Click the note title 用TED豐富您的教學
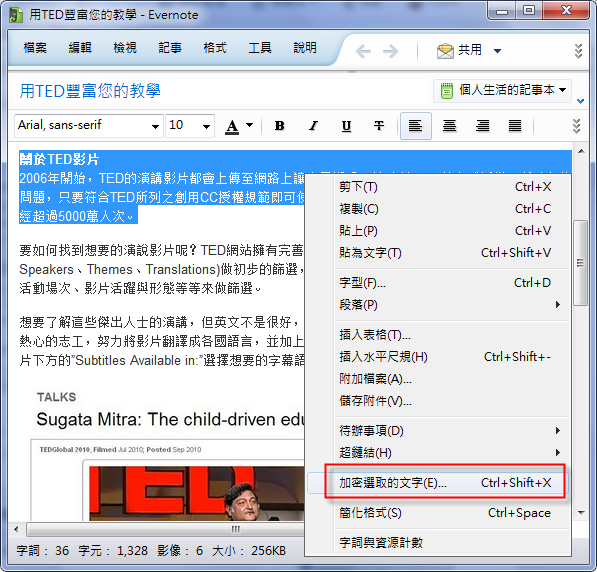597x572 pixels. point(90,91)
